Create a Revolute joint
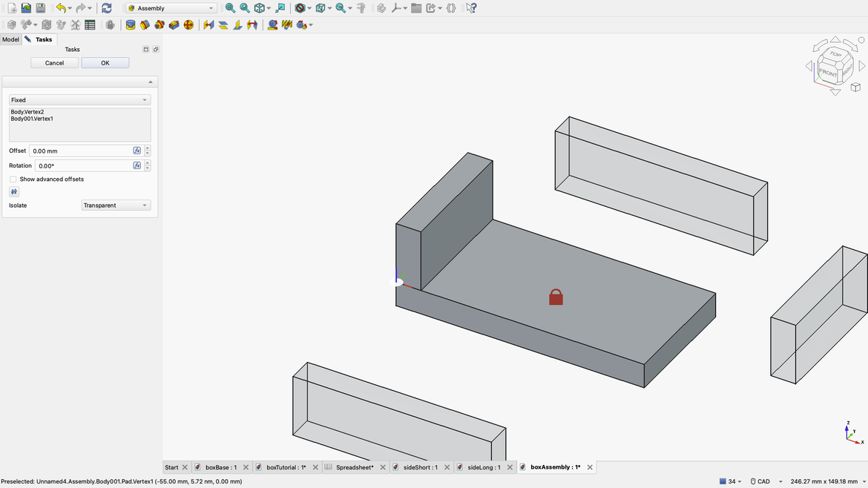The image size is (868, 488). (144, 24)
